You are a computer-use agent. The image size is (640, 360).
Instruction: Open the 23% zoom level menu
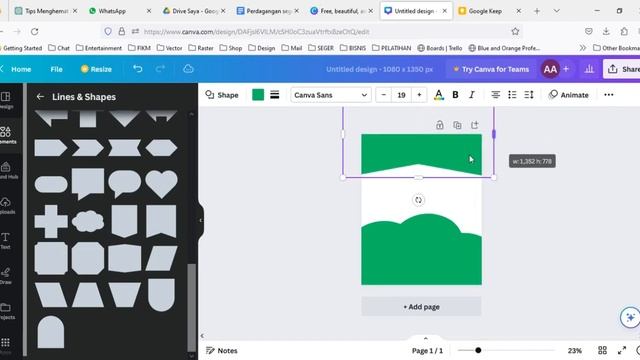click(x=575, y=350)
